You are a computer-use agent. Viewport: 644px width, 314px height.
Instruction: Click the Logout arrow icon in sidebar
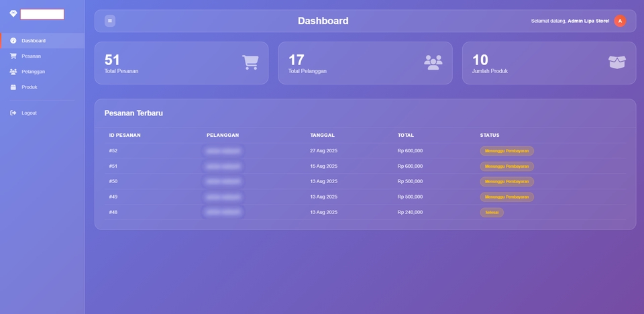pos(13,113)
